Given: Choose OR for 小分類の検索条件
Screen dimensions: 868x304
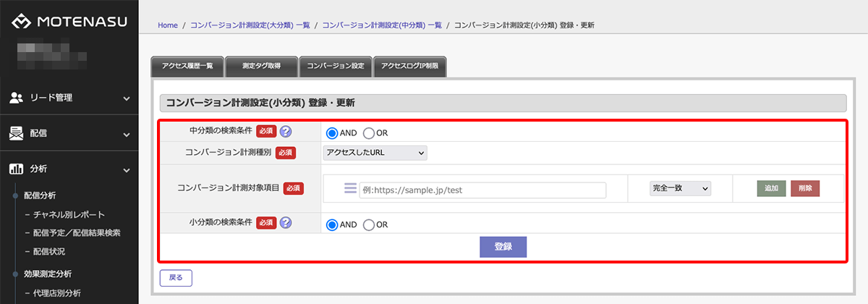Looking at the screenshot, I should [369, 224].
